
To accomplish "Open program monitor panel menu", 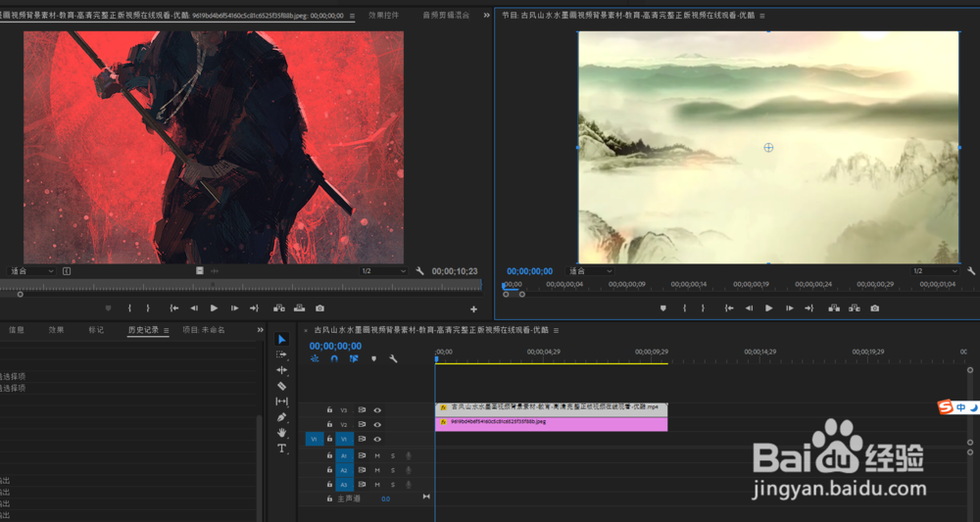I will [x=761, y=16].
